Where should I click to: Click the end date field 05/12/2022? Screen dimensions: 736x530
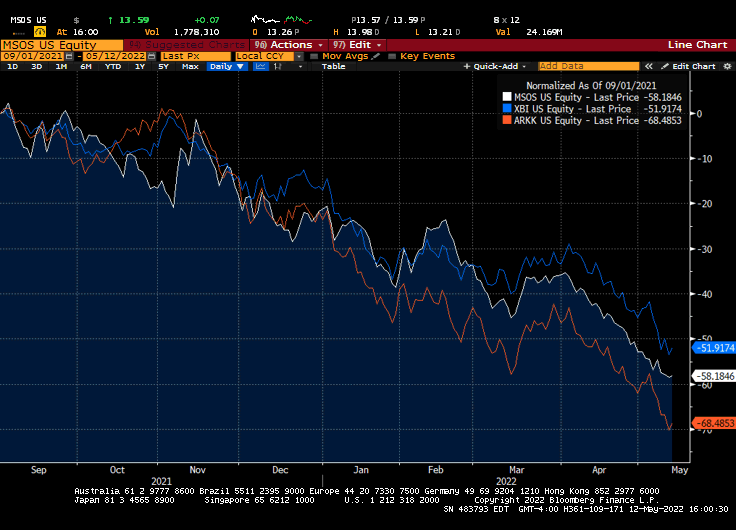coord(115,56)
